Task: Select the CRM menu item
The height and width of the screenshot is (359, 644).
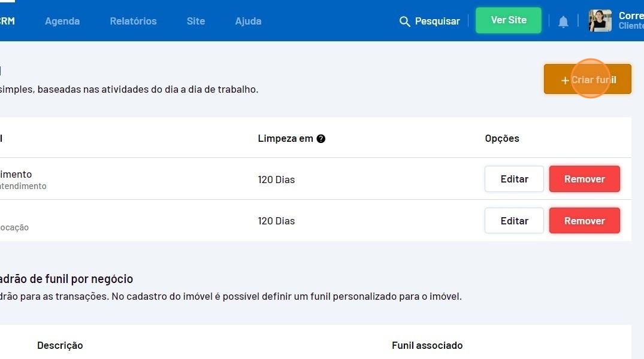Action: click(x=7, y=21)
